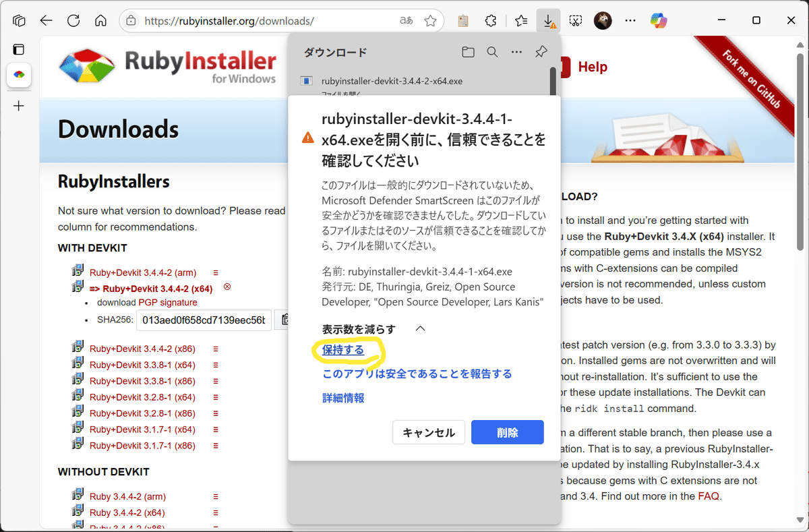The height and width of the screenshot is (532, 809).
Task: Click このアプリは安全であることを報告する link
Action: click(x=417, y=374)
